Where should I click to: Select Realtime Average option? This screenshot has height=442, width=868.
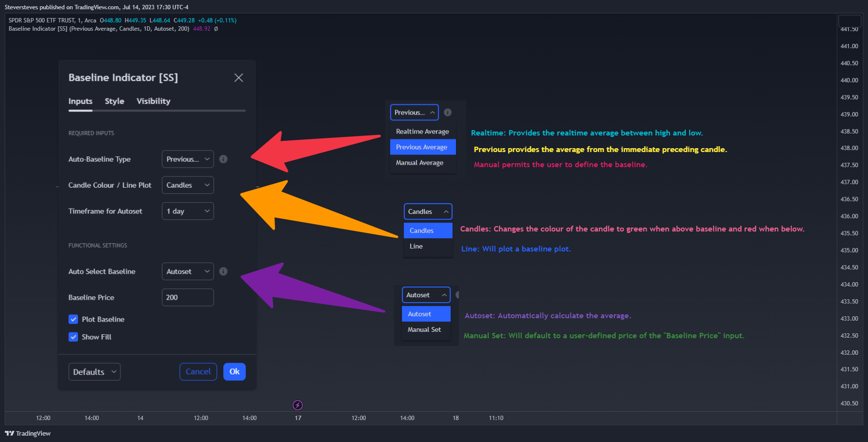click(423, 132)
